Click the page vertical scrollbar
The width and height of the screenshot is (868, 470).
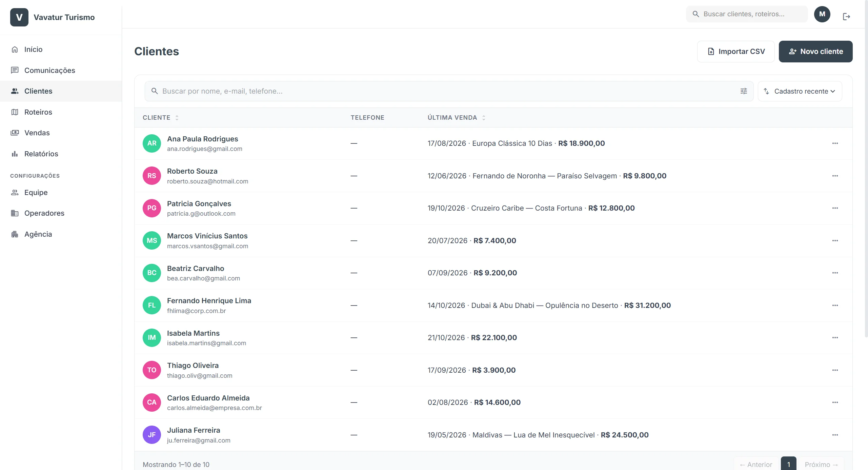coord(866,170)
